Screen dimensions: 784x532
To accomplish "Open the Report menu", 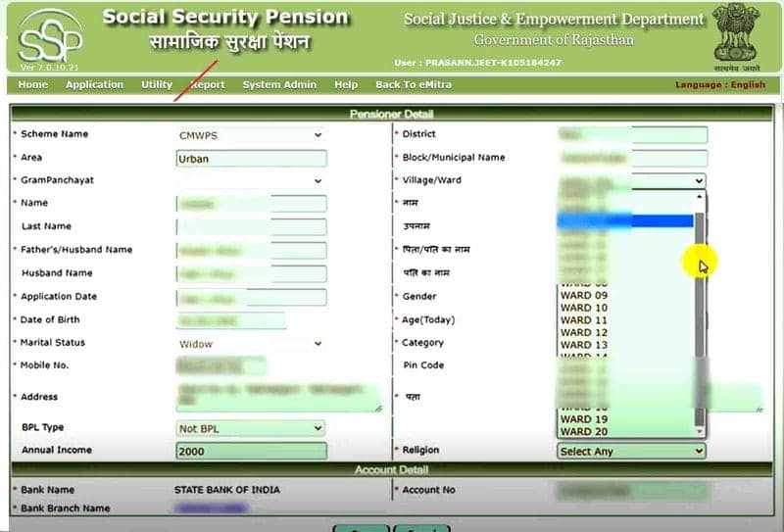I will [x=208, y=84].
